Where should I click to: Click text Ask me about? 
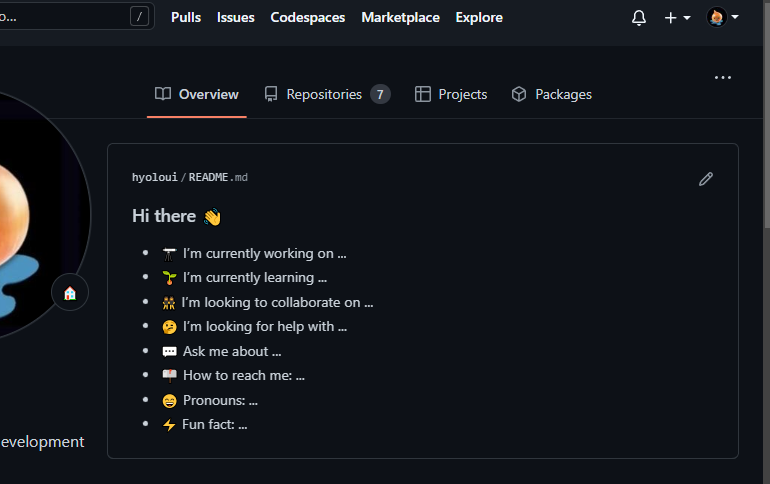[x=232, y=351]
